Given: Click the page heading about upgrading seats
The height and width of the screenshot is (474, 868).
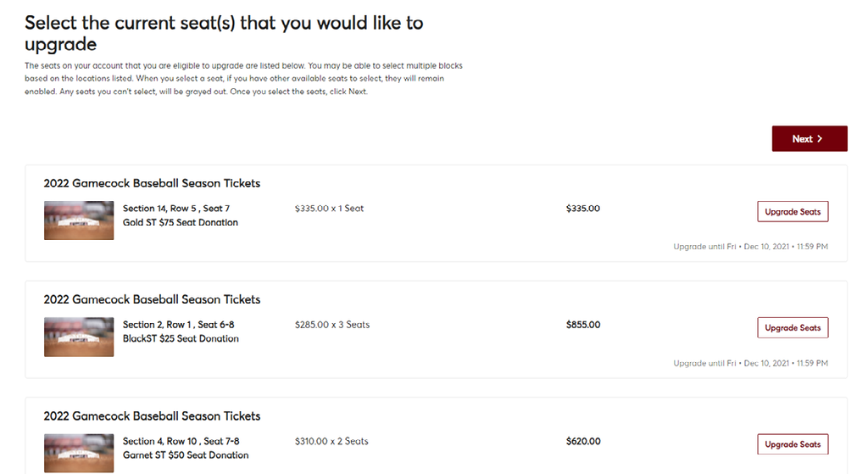Looking at the screenshot, I should [x=224, y=33].
